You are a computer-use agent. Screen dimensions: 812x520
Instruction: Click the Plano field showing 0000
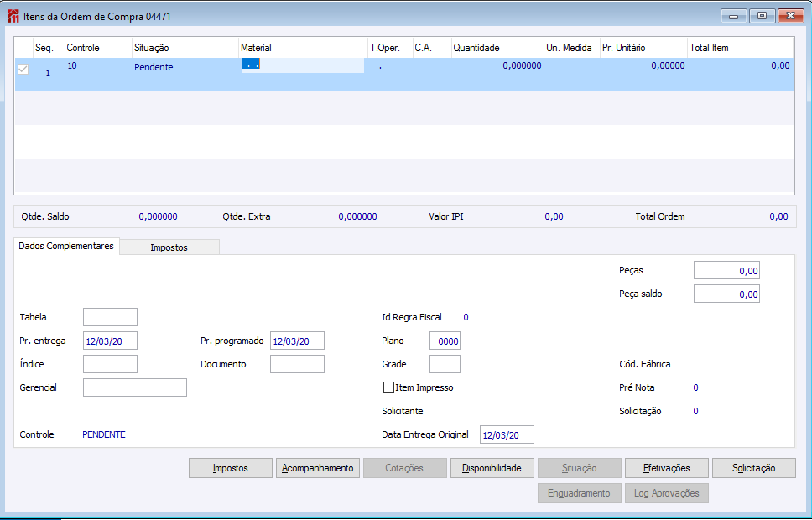[445, 341]
